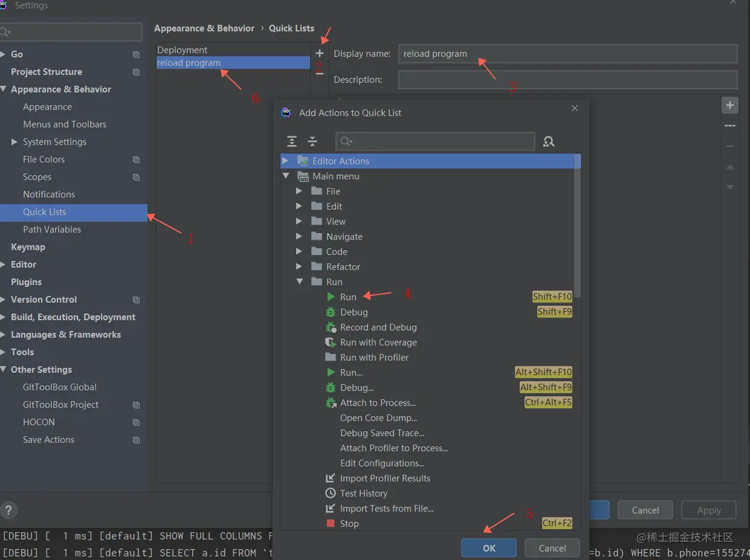The height and width of the screenshot is (560, 750).
Task: Click the help question mark button
Action: (x=8, y=509)
